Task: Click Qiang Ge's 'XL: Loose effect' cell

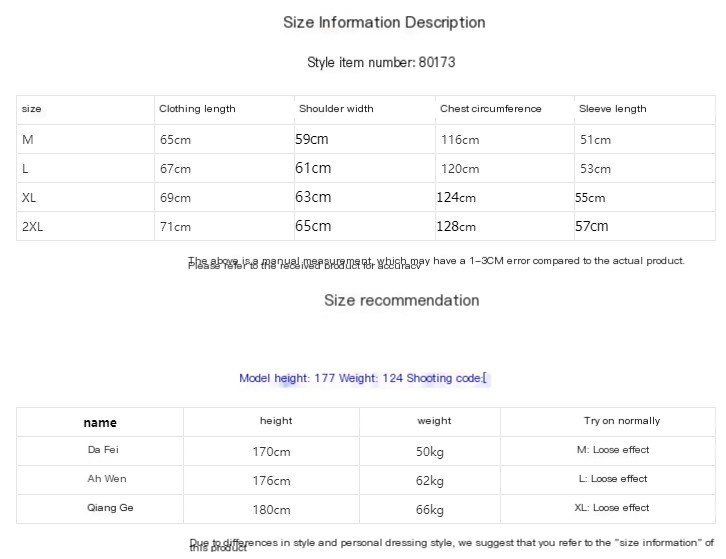Action: point(611,508)
